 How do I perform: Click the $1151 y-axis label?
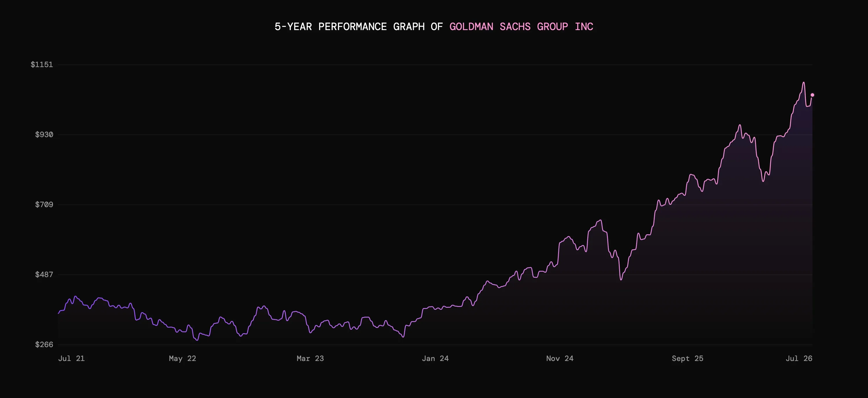(42, 64)
